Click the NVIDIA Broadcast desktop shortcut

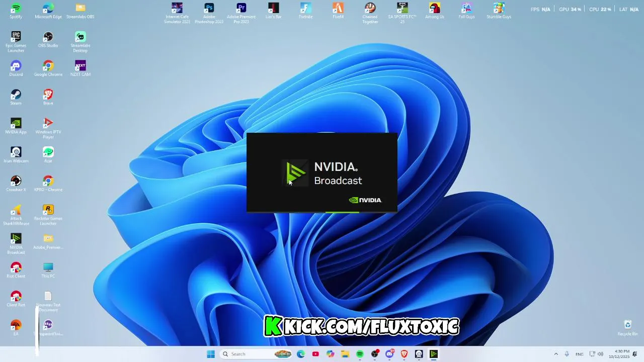[16, 244]
